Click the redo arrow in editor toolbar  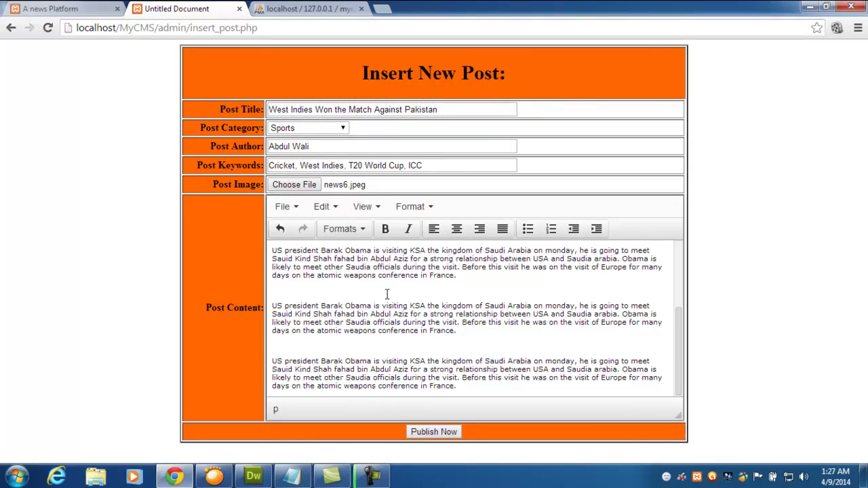(x=303, y=229)
